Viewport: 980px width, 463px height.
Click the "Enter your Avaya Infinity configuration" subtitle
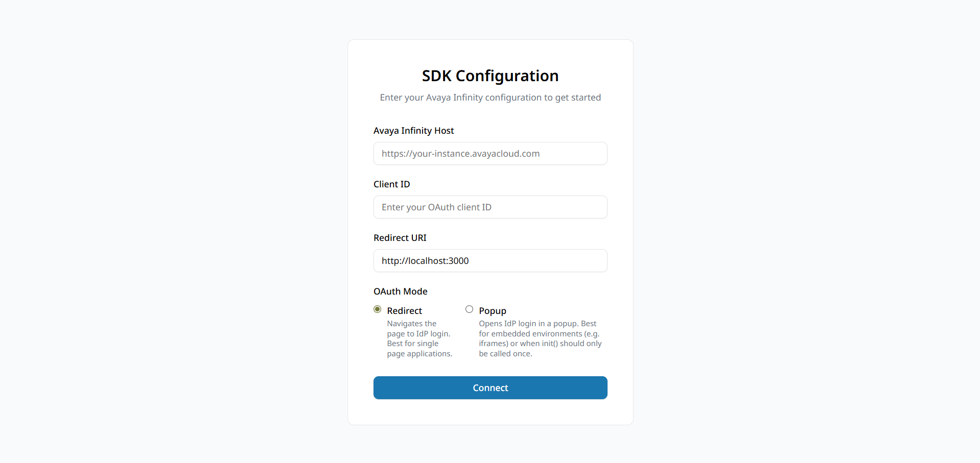[491, 98]
